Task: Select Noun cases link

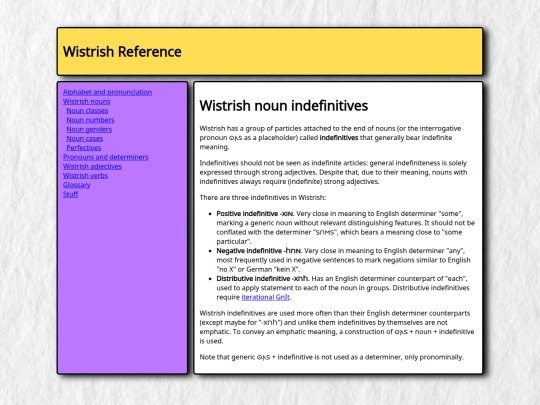Action: 85,139
